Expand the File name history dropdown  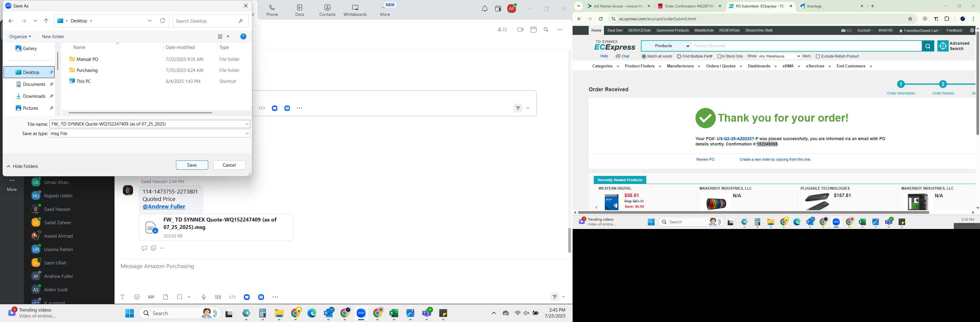[247, 124]
